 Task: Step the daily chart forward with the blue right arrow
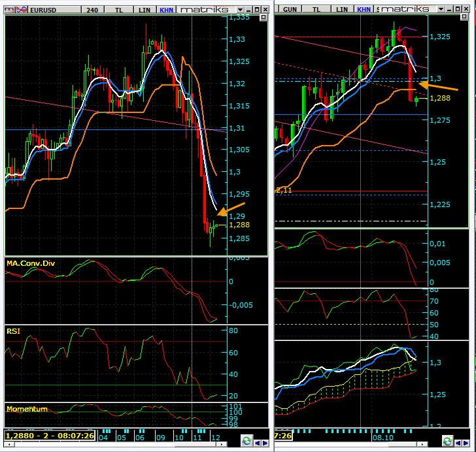coord(466,444)
